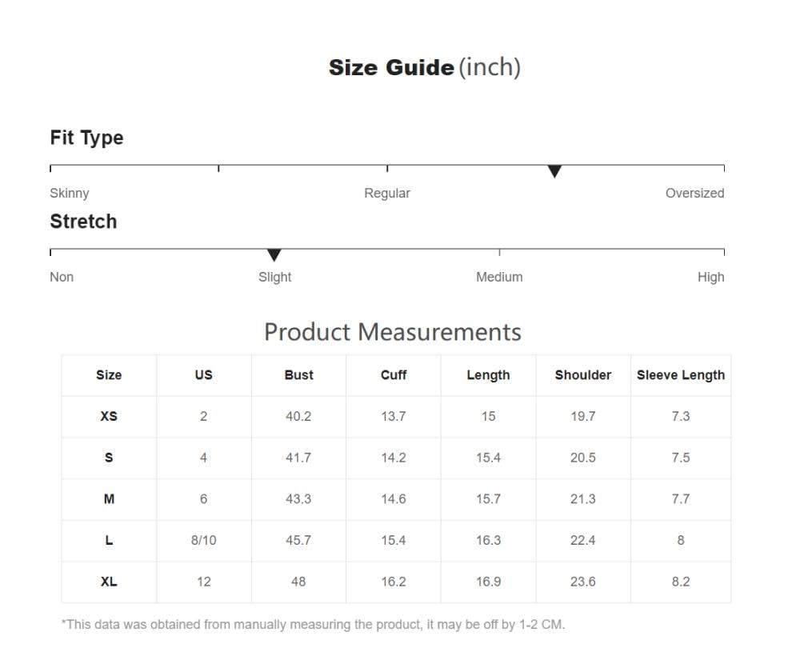Click the Non stretch label
This screenshot has width=792, height=672.
(62, 277)
